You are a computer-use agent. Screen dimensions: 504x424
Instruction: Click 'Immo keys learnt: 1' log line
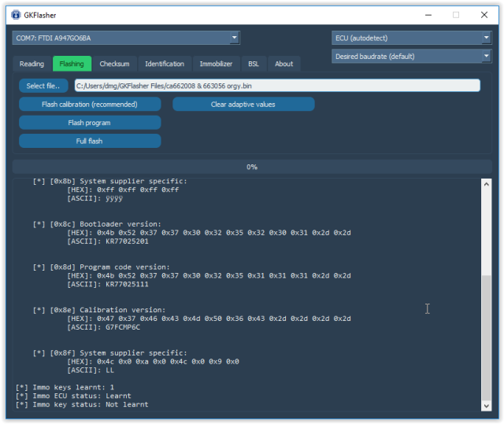click(x=65, y=387)
